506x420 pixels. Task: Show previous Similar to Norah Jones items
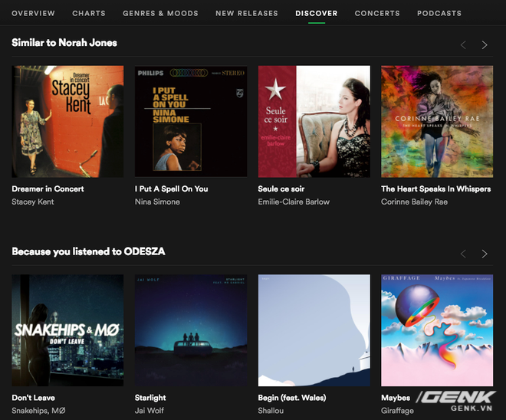[463, 45]
